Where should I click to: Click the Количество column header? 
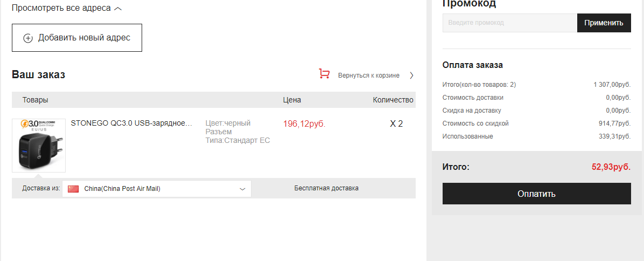coord(393,100)
